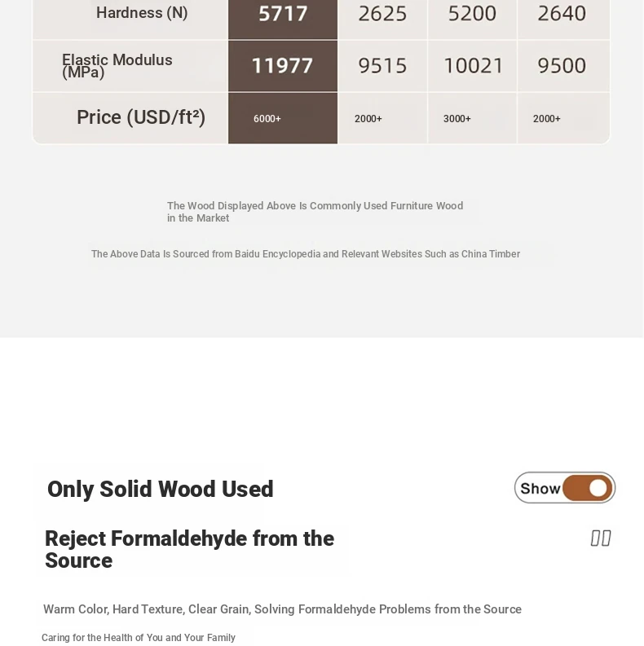Click the Caring for the Health text
This screenshot has height=646, width=644.
tap(139, 637)
